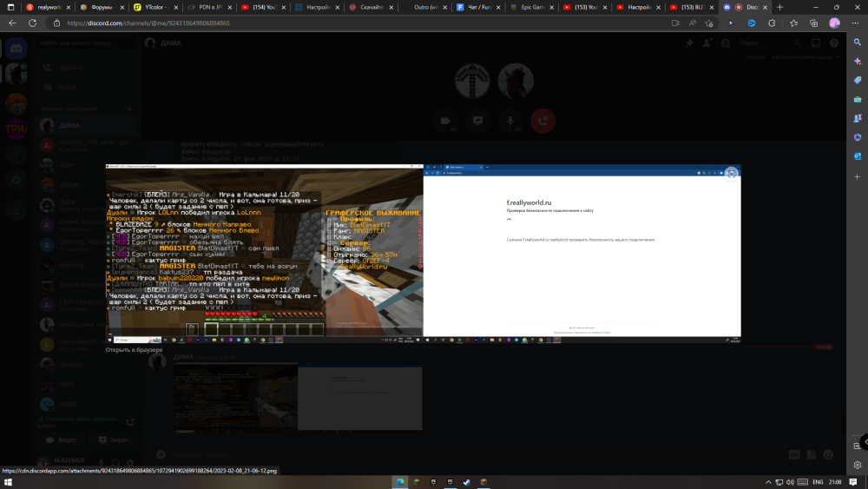The image size is (868, 489).
Task: Open the help icon in chat header
Action: click(834, 43)
